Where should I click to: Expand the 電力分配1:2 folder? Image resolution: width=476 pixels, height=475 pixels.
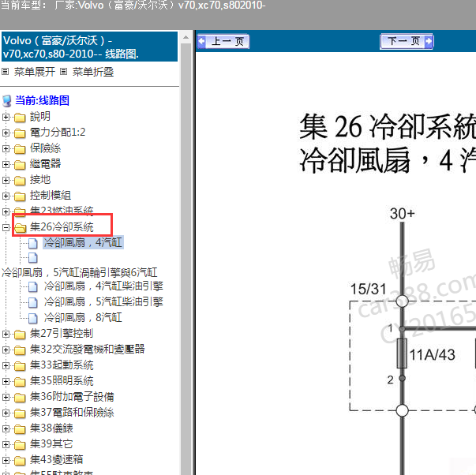point(6,133)
